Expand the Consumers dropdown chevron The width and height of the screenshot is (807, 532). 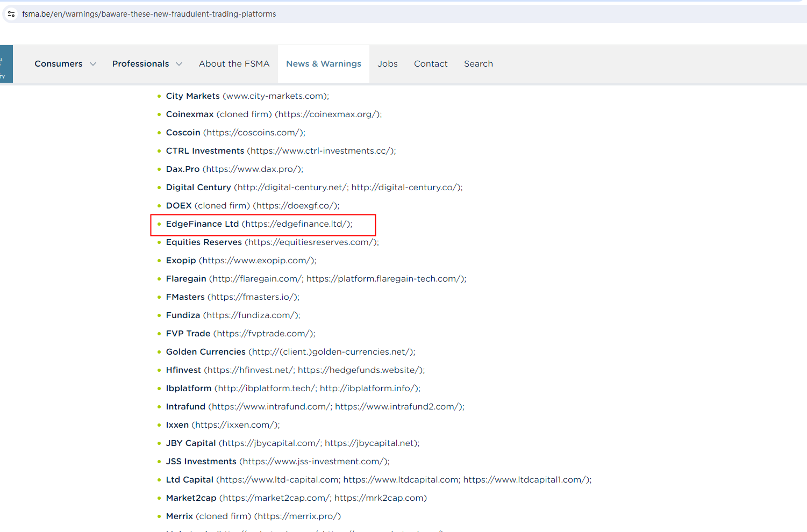click(x=93, y=64)
